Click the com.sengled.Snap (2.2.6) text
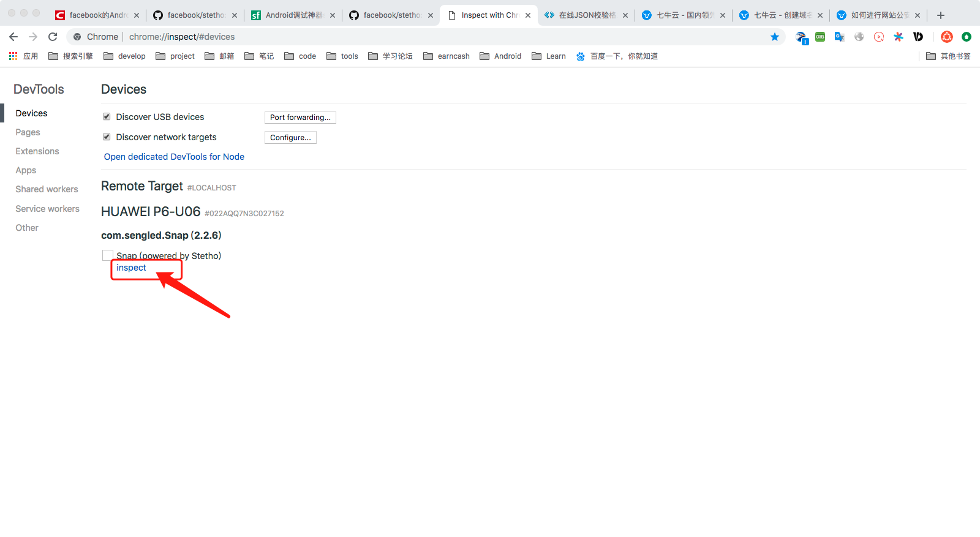The width and height of the screenshot is (980, 537). click(x=161, y=235)
